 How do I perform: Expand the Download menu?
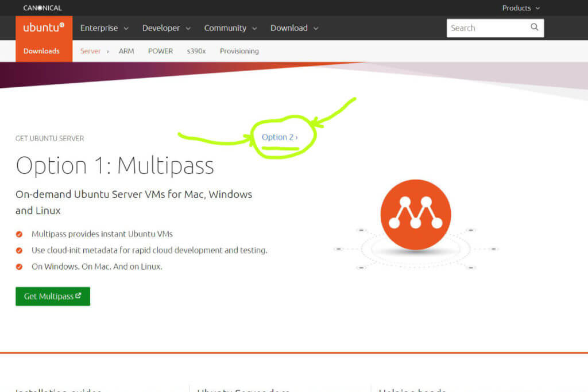[295, 28]
